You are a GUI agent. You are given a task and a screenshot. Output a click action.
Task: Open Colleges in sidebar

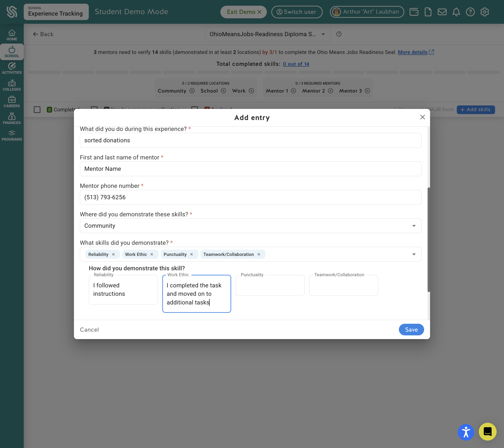point(12,85)
